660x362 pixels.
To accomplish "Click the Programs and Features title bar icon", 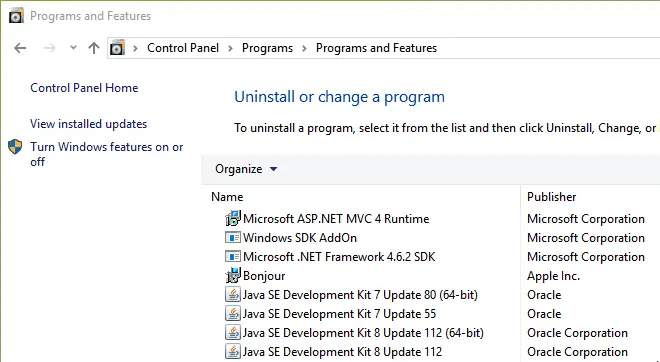I will (16, 16).
